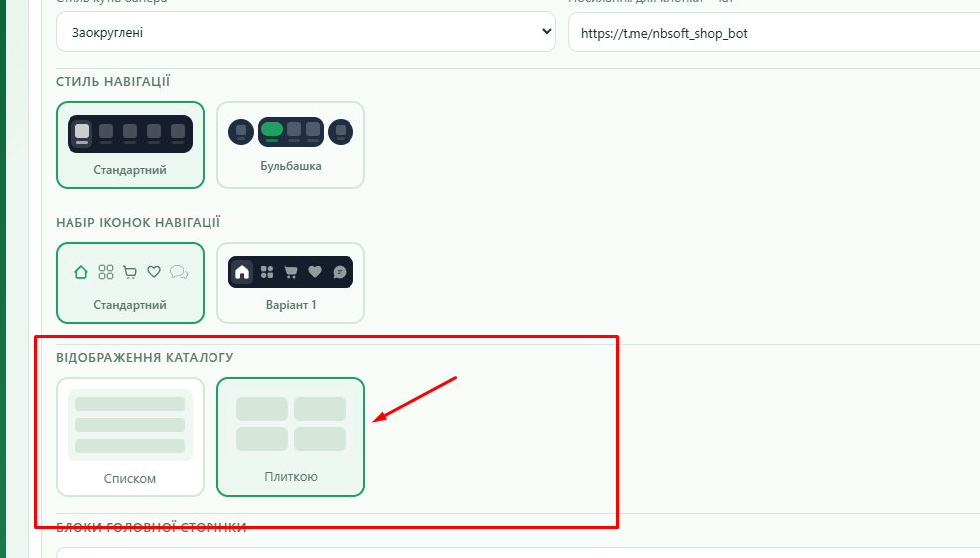This screenshot has height=558, width=980.
Task: Pick the Варіант 1 icon set
Action: (x=291, y=283)
